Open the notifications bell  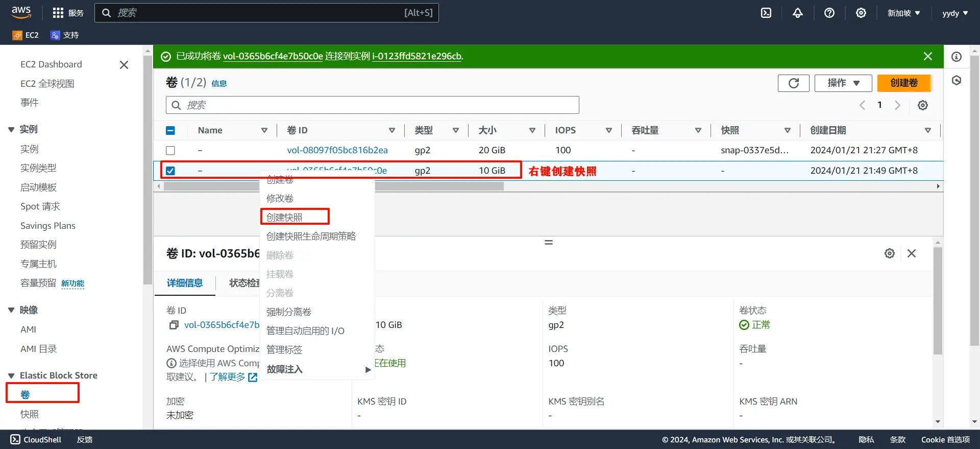(x=798, y=13)
